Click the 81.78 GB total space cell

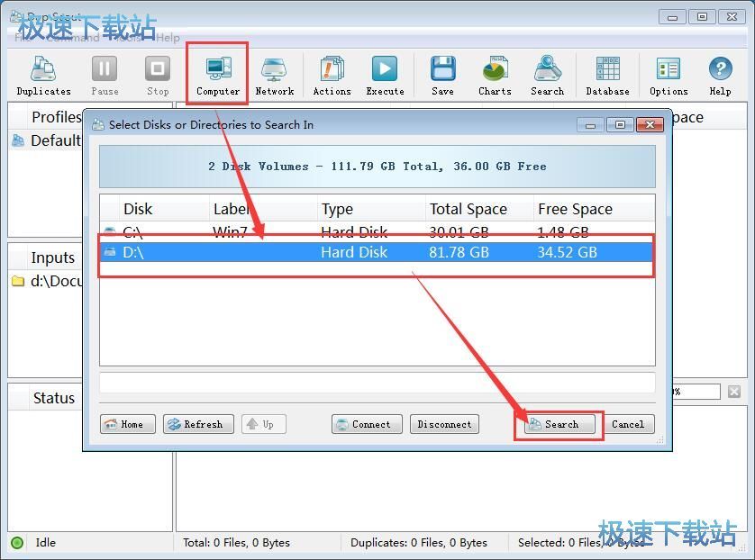(459, 252)
